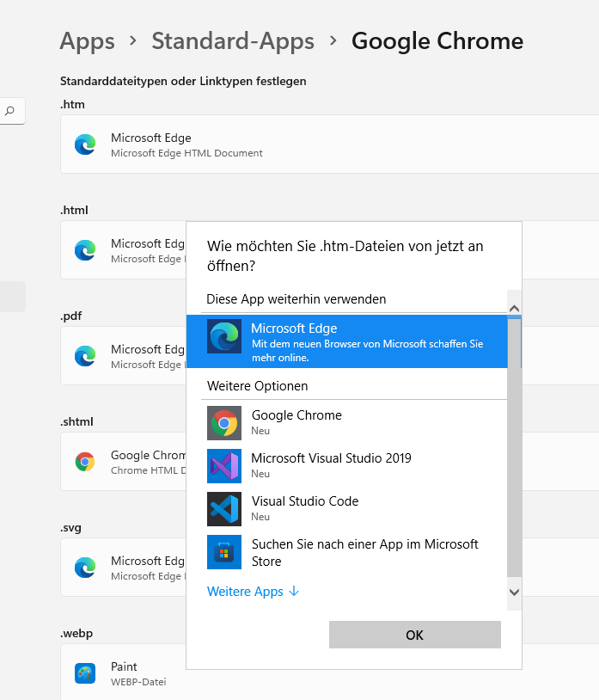Click the Edge icon in the .htm row
Image resolution: width=599 pixels, height=700 pixels.
coord(85,144)
